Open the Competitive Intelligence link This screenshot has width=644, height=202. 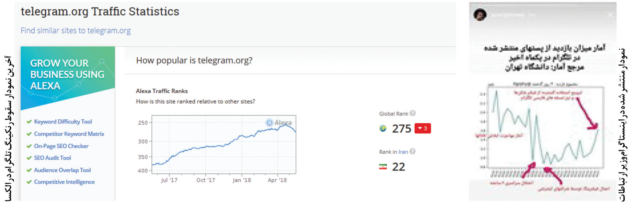click(x=64, y=182)
